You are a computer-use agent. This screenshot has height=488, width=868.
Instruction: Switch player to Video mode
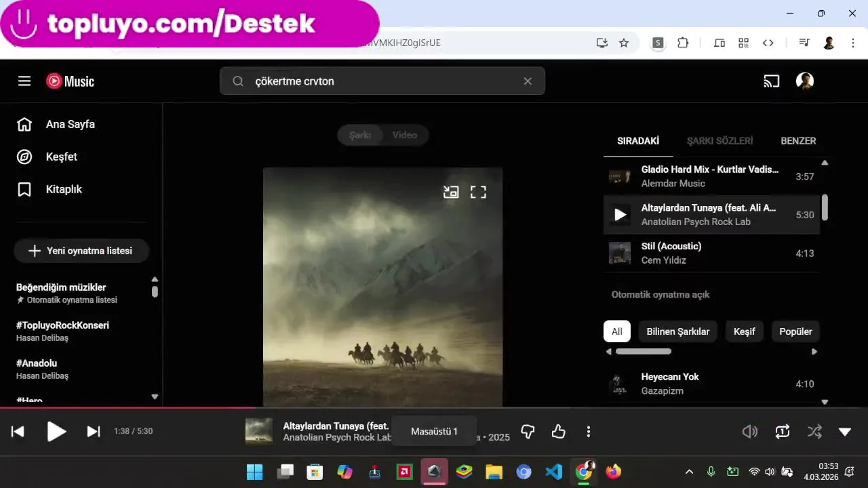[405, 135]
